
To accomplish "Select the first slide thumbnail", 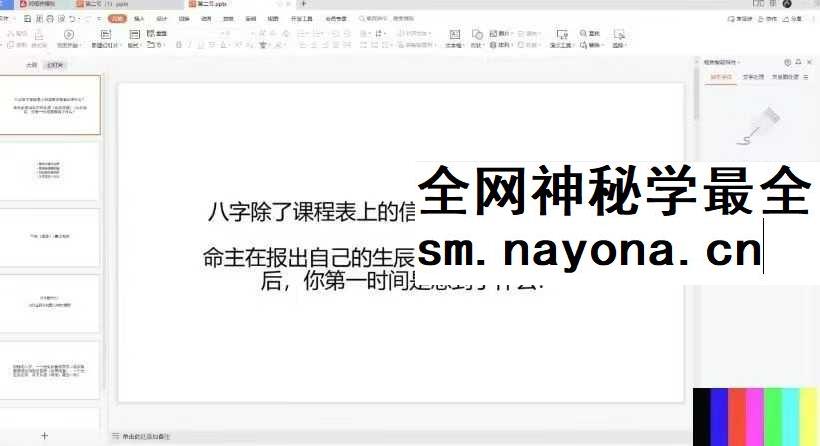I will [50, 105].
